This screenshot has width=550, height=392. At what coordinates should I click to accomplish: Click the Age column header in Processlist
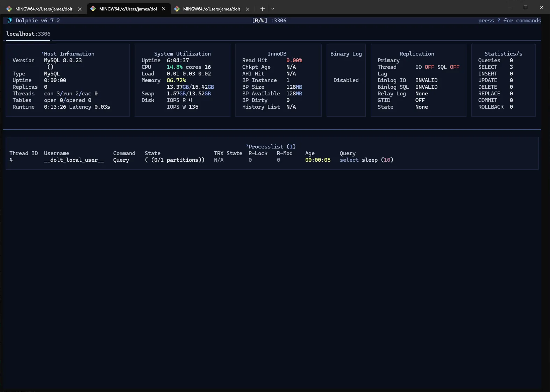point(310,153)
